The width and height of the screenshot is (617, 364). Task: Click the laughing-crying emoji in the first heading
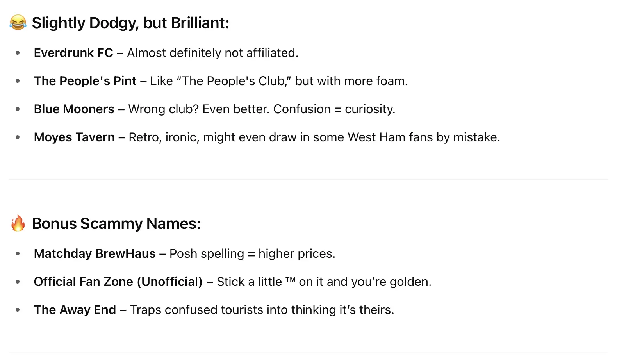18,23
